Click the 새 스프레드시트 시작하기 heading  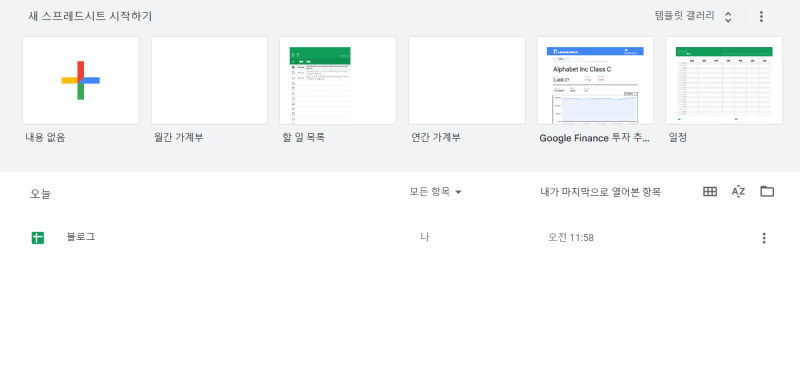point(90,16)
